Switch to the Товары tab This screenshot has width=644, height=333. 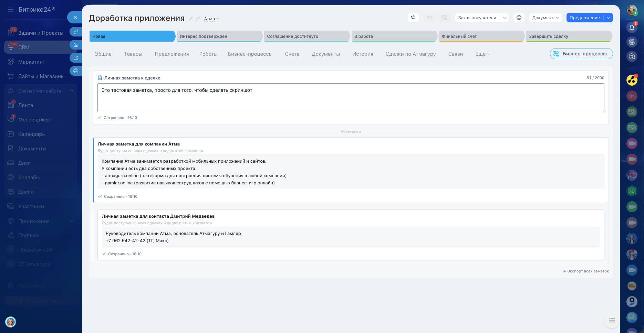tap(133, 54)
